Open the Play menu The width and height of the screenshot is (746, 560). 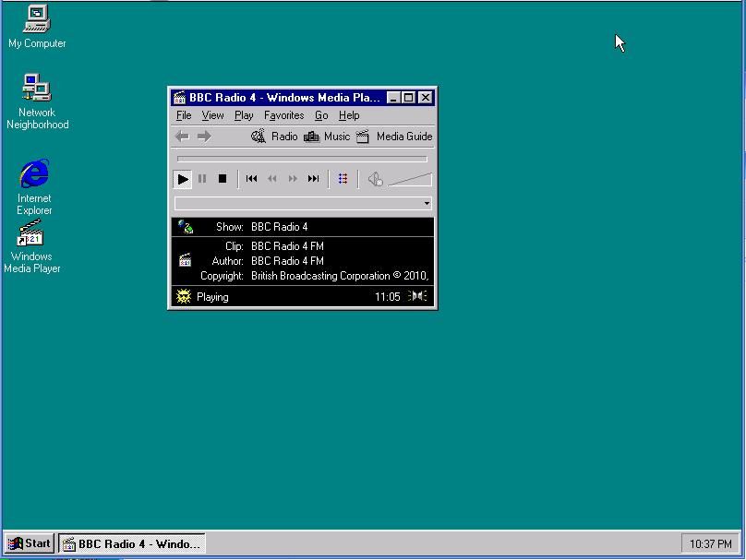pyautogui.click(x=244, y=115)
